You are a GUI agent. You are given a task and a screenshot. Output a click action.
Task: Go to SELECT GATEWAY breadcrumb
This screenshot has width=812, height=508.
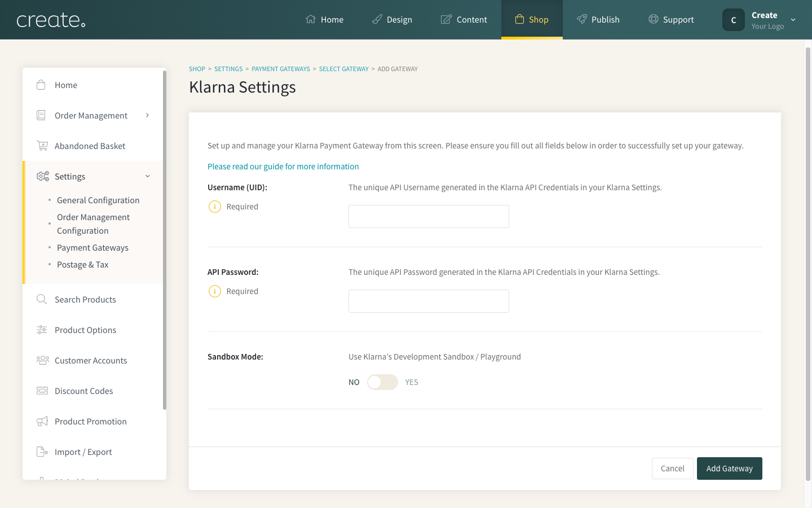click(x=344, y=69)
